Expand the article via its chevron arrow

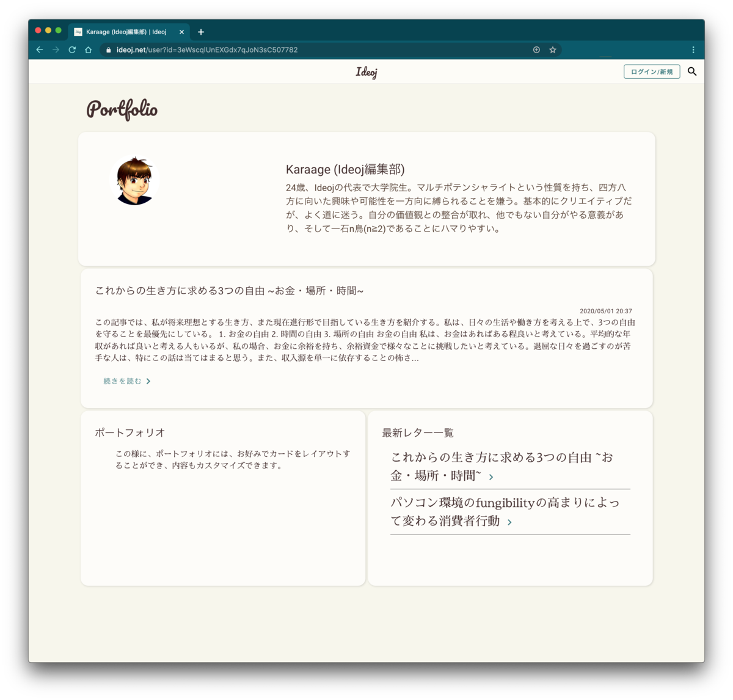point(150,381)
